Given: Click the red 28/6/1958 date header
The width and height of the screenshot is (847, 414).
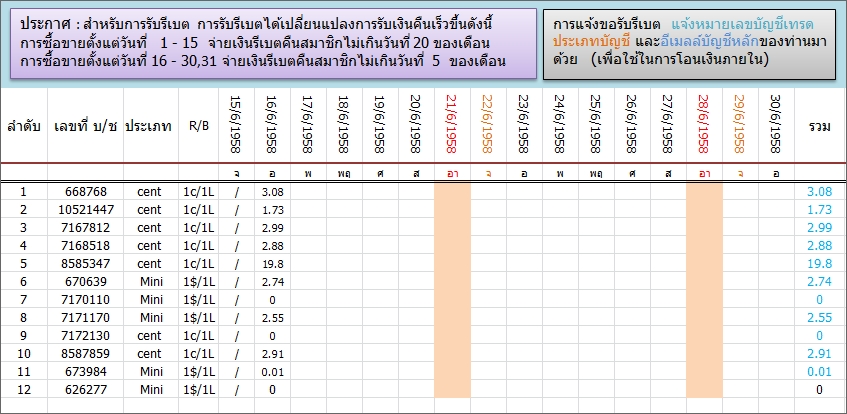Looking at the screenshot, I should pyautogui.click(x=704, y=124).
